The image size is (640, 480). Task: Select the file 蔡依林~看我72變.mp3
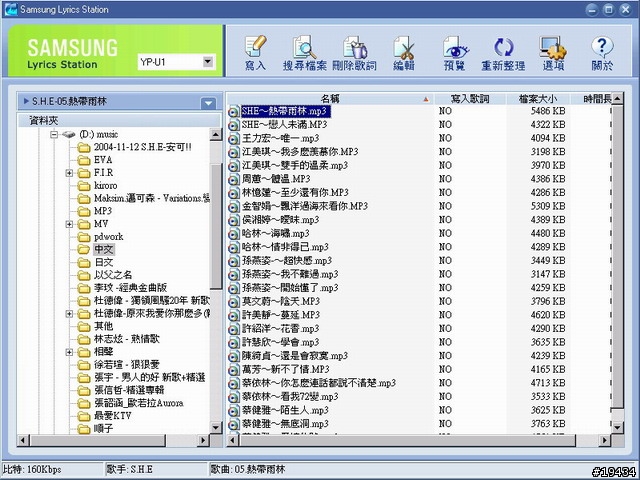tap(290, 397)
